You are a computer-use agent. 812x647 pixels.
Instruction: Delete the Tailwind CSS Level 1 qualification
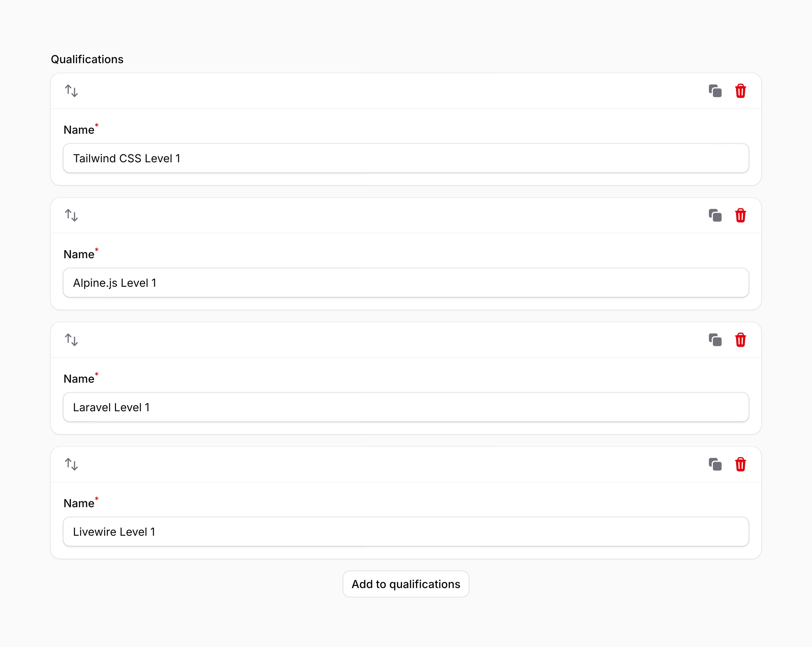click(x=740, y=91)
